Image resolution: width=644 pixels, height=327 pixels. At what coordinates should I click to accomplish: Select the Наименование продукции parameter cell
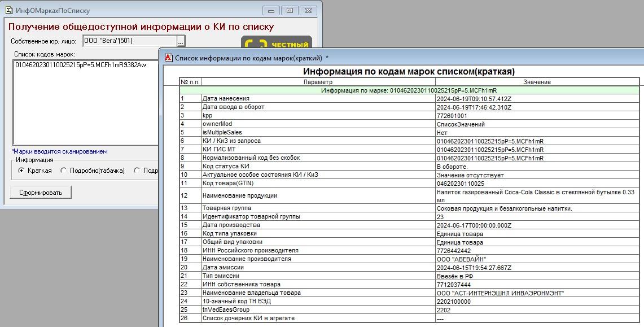pyautogui.click(x=318, y=195)
